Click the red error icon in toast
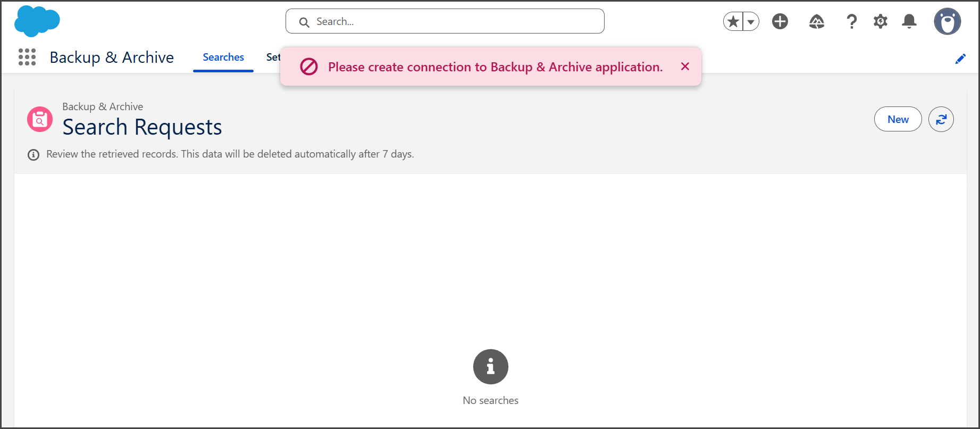 click(309, 67)
